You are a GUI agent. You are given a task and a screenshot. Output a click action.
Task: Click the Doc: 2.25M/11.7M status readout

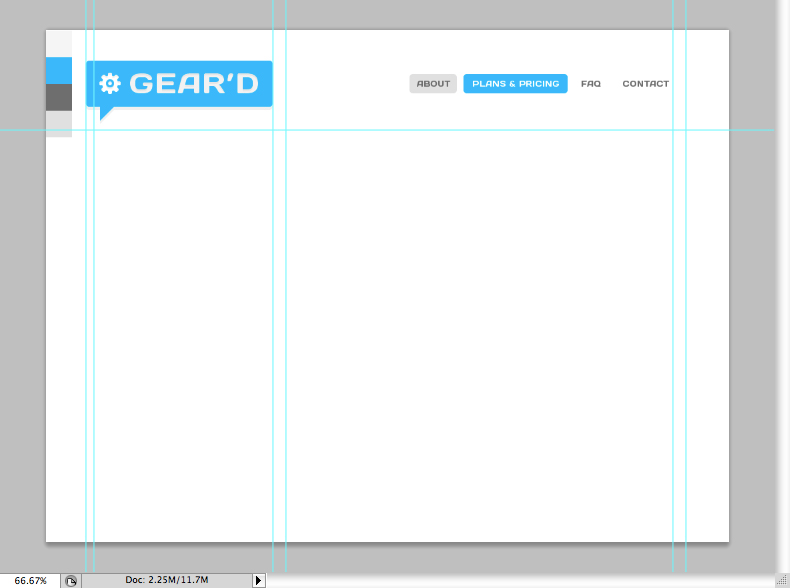[167, 580]
